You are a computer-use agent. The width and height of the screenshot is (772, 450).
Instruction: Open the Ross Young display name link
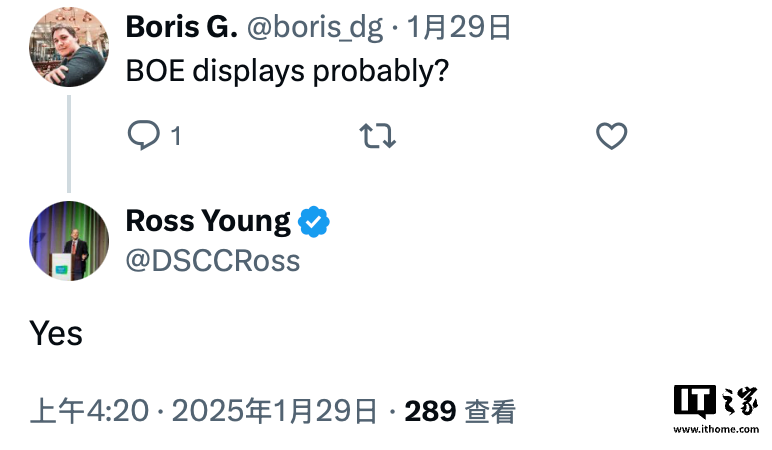click(208, 221)
